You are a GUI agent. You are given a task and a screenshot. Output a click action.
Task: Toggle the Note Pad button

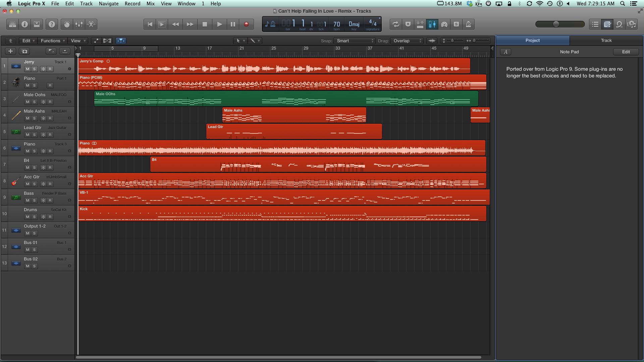pyautogui.click(x=607, y=24)
